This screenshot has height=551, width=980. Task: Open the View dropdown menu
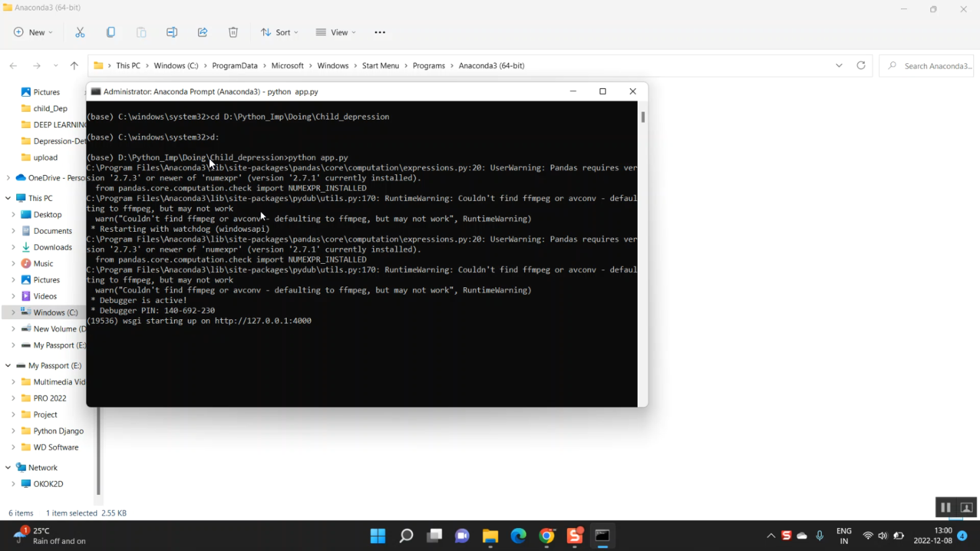pos(336,32)
